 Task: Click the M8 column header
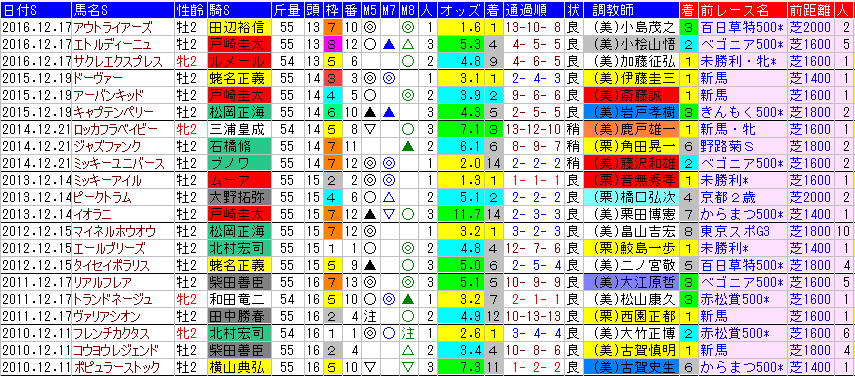tap(407, 10)
